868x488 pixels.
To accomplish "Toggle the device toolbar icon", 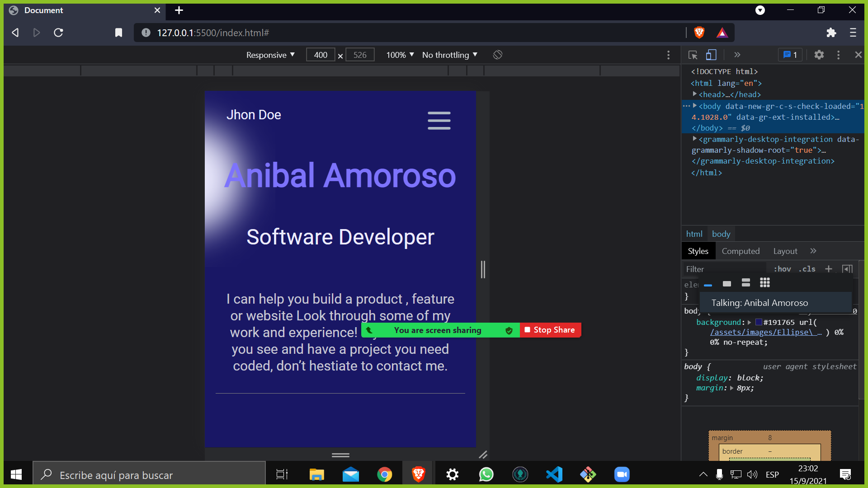I will [711, 55].
